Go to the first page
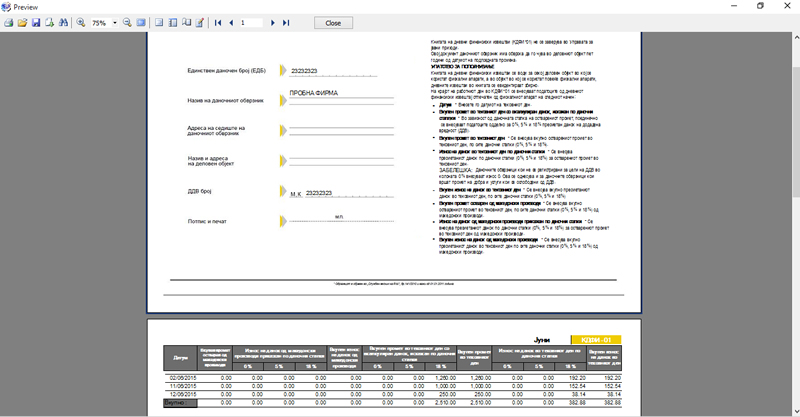The image size is (800, 417). [x=218, y=23]
